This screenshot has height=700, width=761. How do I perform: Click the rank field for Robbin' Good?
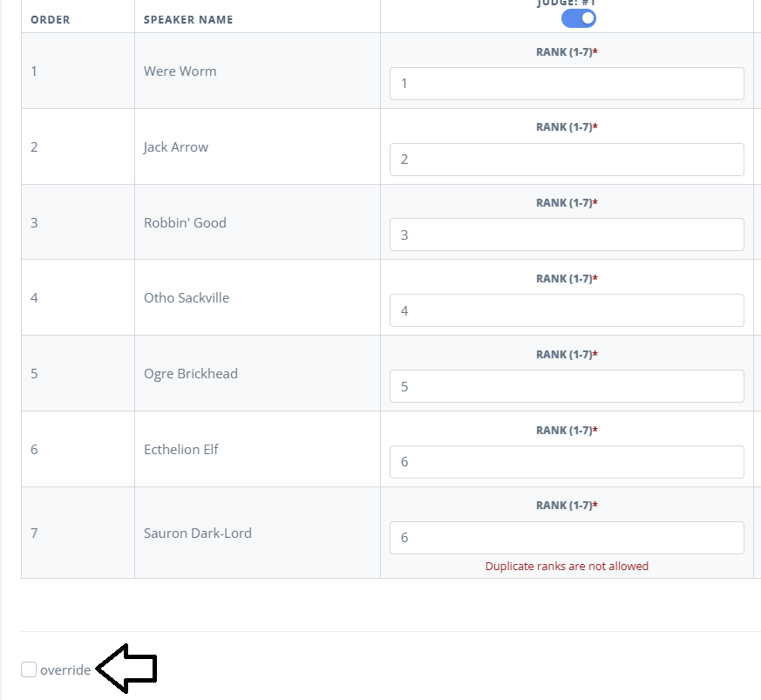tap(567, 235)
